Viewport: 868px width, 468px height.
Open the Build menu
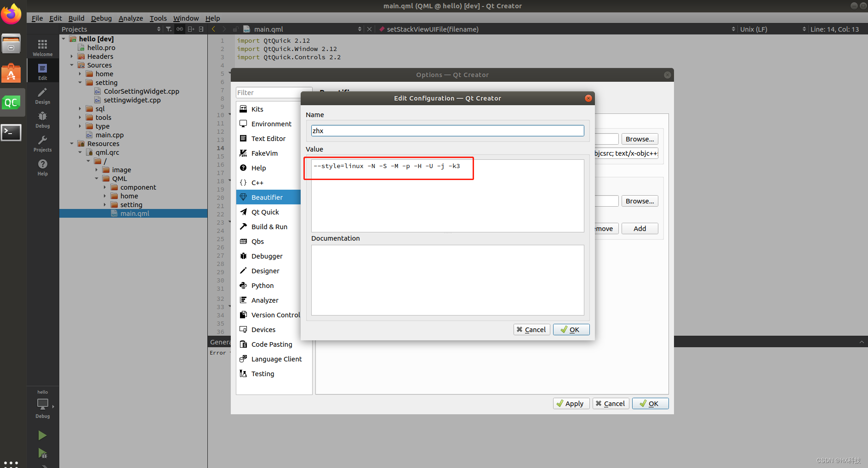76,18
